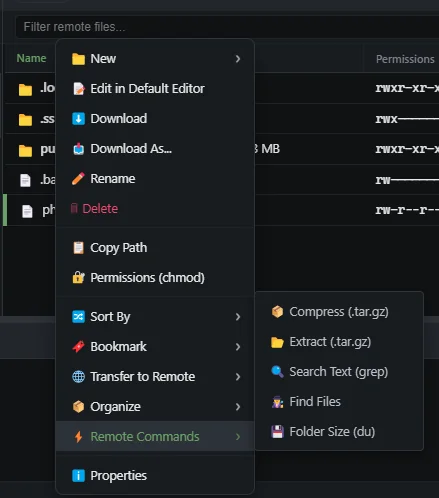The height and width of the screenshot is (498, 439).
Task: Click the Find Files detective icon
Action: tap(277, 402)
